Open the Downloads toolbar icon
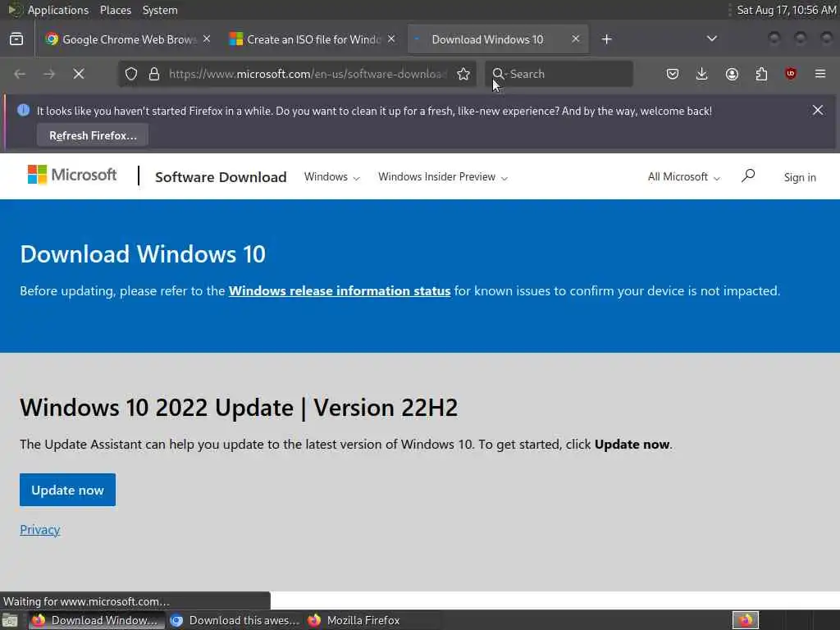Image resolution: width=840 pixels, height=630 pixels. pyautogui.click(x=702, y=74)
